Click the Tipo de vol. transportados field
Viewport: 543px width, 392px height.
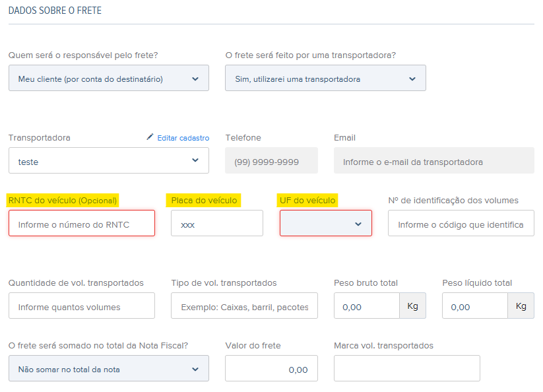click(x=245, y=306)
